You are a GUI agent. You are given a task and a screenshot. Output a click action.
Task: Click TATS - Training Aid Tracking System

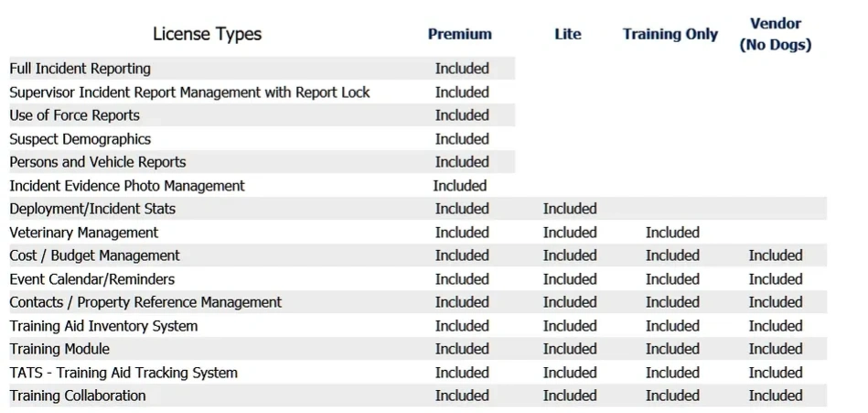[x=123, y=373]
